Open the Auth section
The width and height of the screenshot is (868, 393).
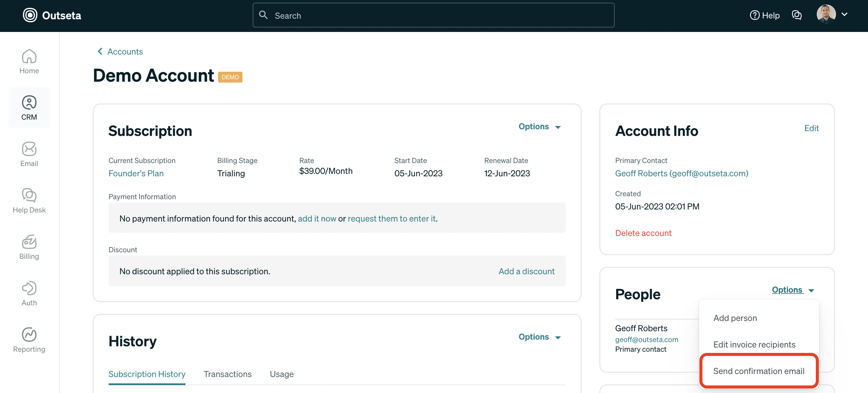(29, 293)
